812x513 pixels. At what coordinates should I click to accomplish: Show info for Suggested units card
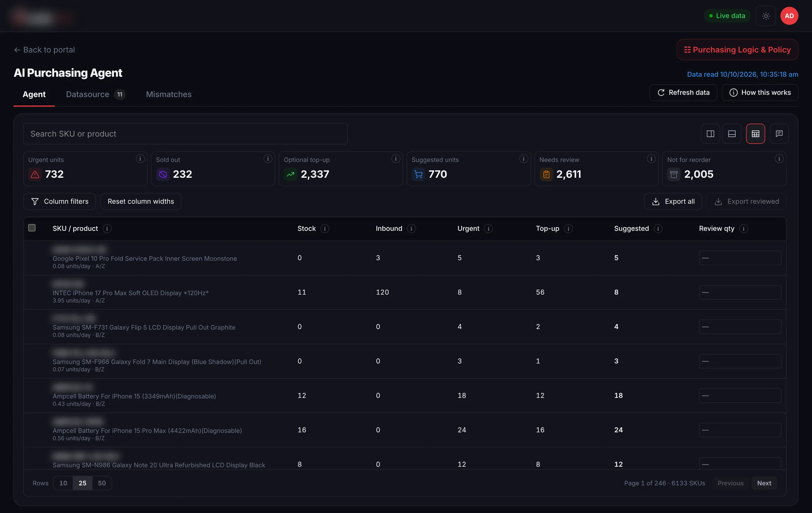523,159
